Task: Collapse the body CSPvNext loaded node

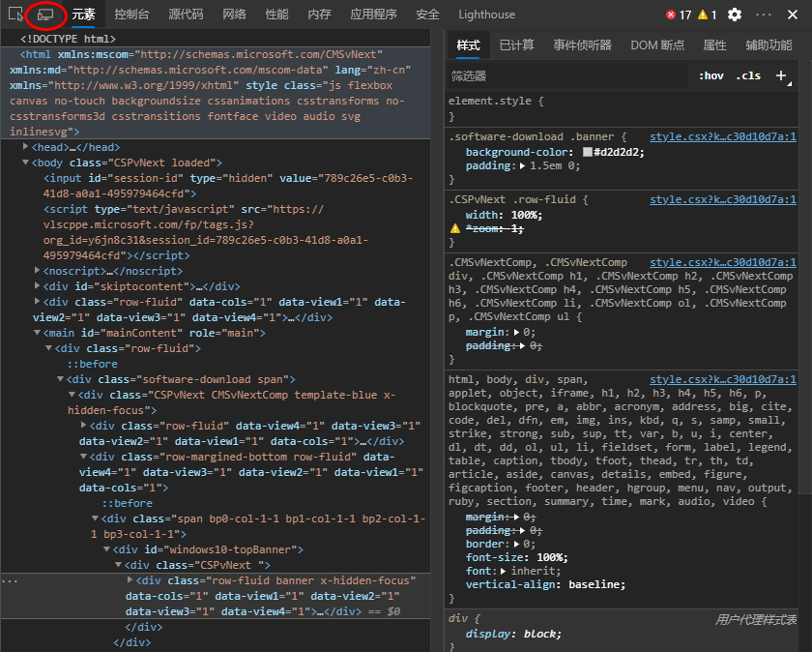Action: [x=25, y=163]
